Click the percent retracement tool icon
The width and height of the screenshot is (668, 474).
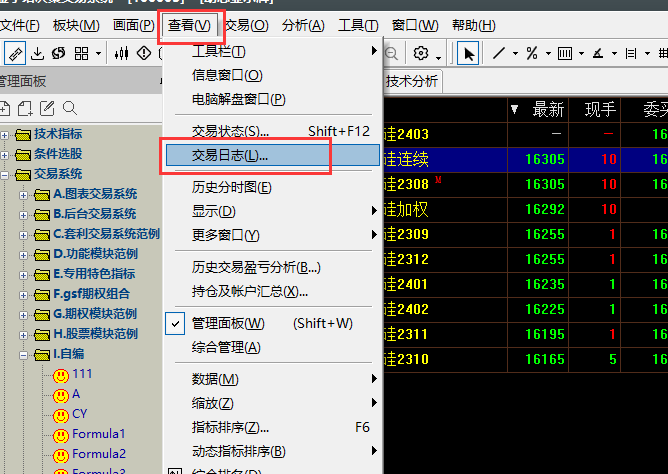pyautogui.click(x=532, y=53)
